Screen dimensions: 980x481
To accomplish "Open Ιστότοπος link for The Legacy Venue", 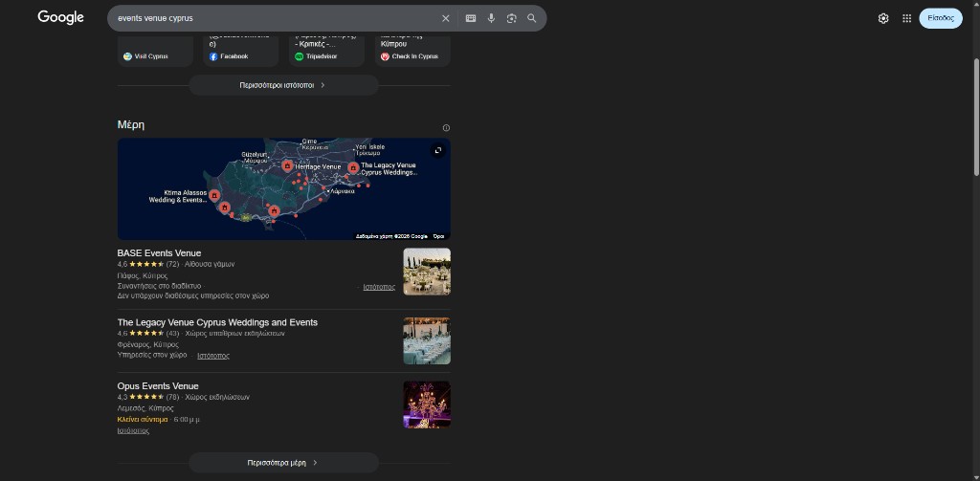I will [213, 356].
